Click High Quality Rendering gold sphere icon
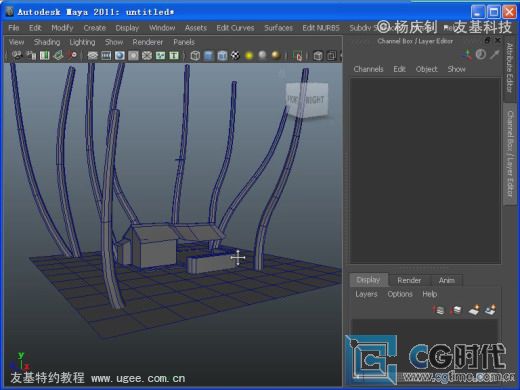 click(276, 55)
